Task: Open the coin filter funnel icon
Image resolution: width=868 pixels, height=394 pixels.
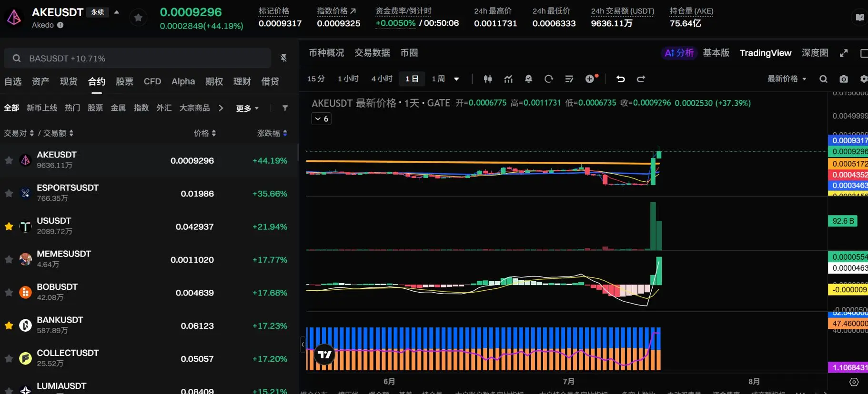Action: pos(285,108)
